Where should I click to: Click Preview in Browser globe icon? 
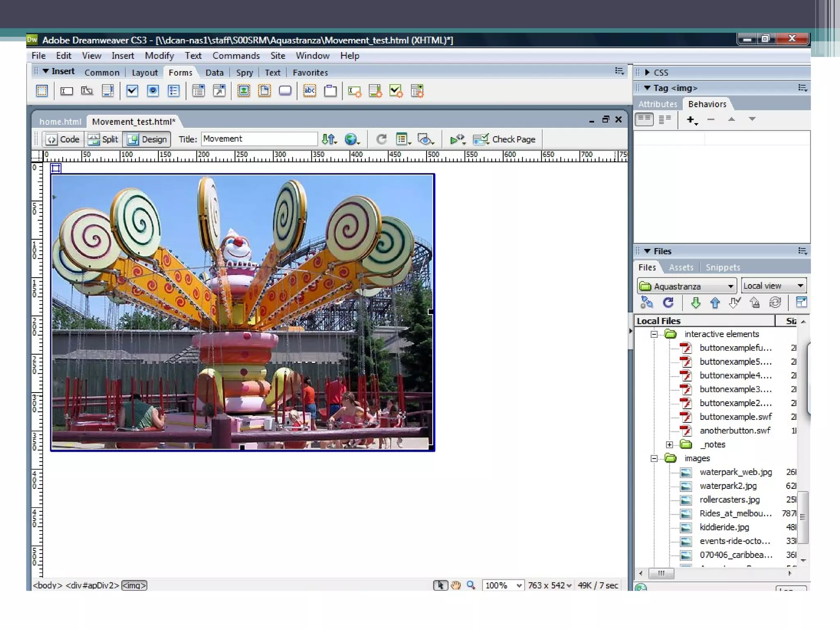pos(351,139)
